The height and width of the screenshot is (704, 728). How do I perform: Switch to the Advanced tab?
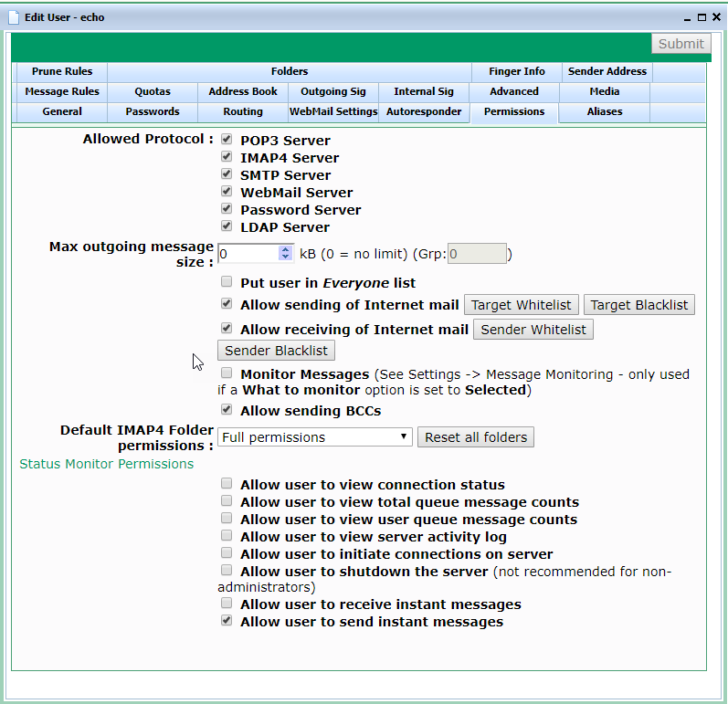514,91
